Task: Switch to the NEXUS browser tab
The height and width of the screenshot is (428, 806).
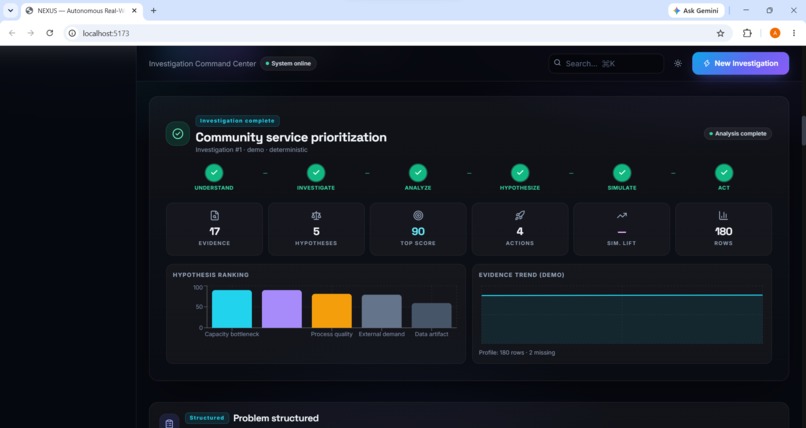Action: click(x=80, y=11)
